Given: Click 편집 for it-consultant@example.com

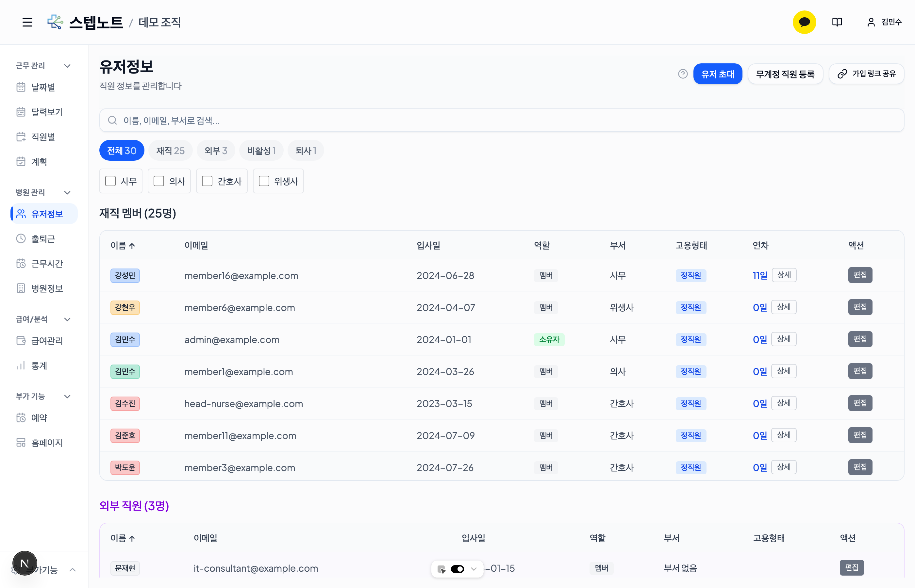Looking at the screenshot, I should click(x=852, y=567).
